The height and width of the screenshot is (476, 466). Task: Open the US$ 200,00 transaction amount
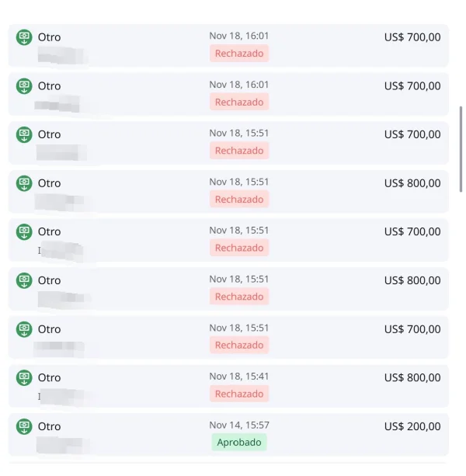(412, 426)
